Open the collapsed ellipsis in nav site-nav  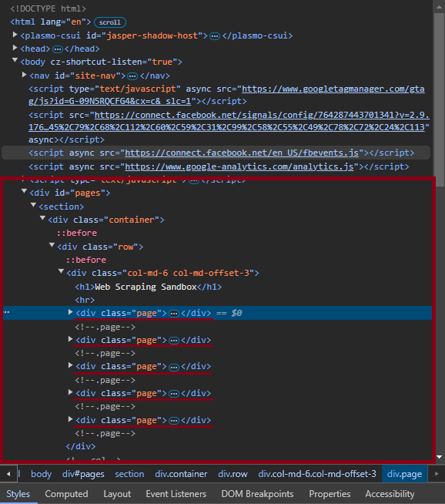coord(132,76)
